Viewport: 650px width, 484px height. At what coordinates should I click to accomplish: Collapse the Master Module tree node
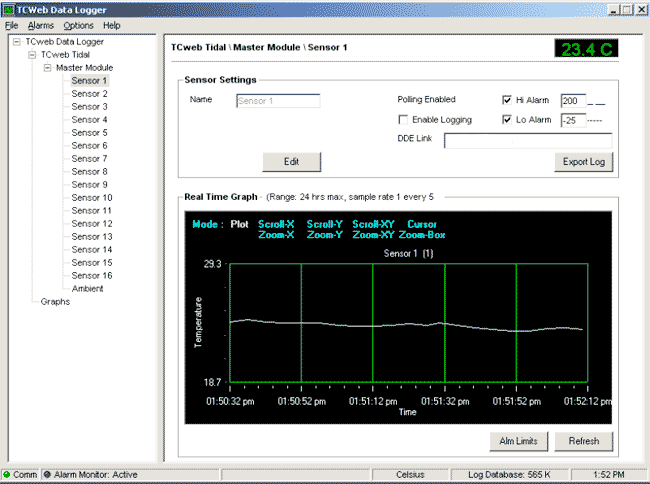click(47, 68)
